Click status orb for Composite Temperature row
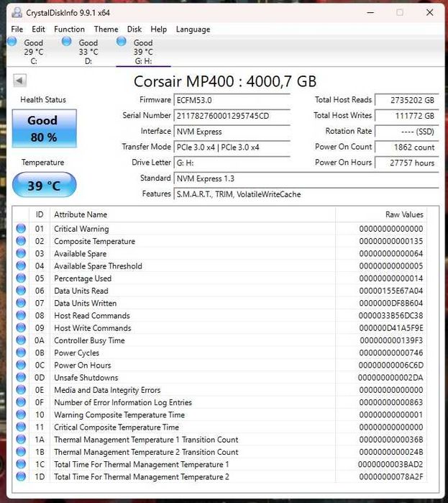 point(21,241)
